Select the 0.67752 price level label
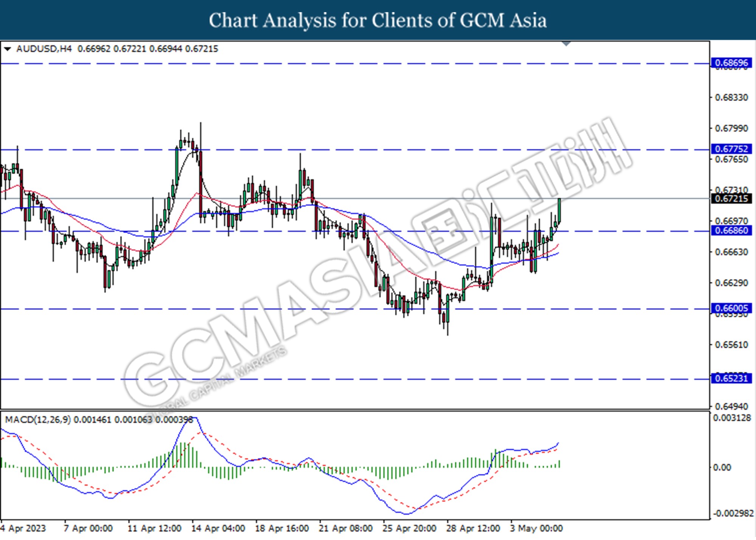 point(731,149)
